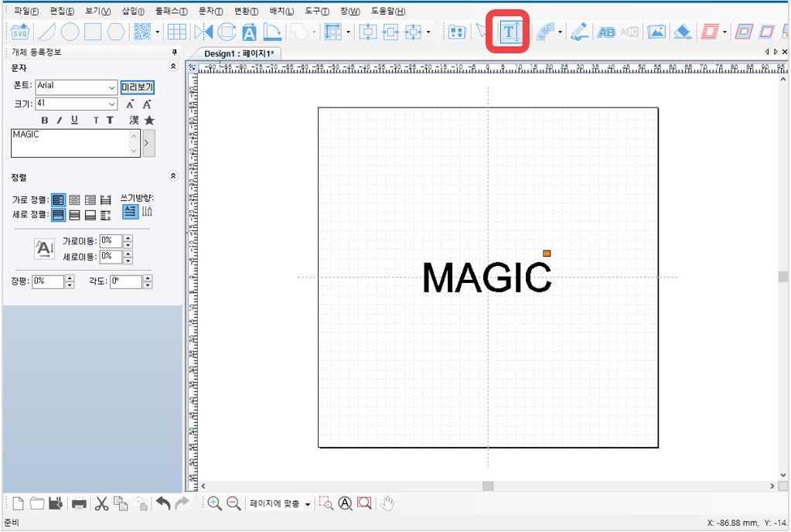Align object to horizontal center icon
Viewport: 791px width, 532px height.
tap(390, 32)
